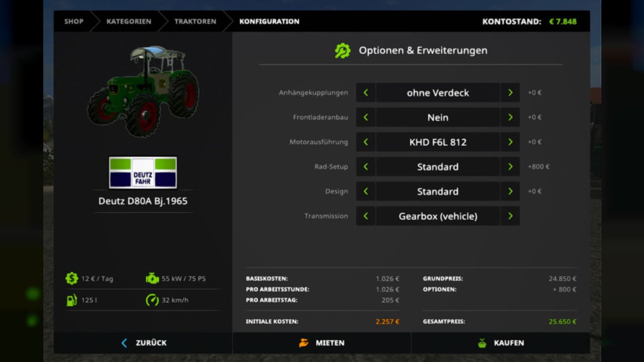644x362 pixels.
Task: Click the Deutz Fahr brand logo
Action: pos(143,172)
